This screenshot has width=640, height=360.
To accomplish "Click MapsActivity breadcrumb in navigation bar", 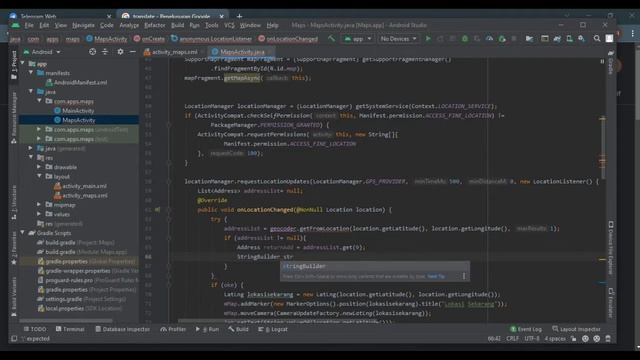I will pyautogui.click(x=107, y=39).
